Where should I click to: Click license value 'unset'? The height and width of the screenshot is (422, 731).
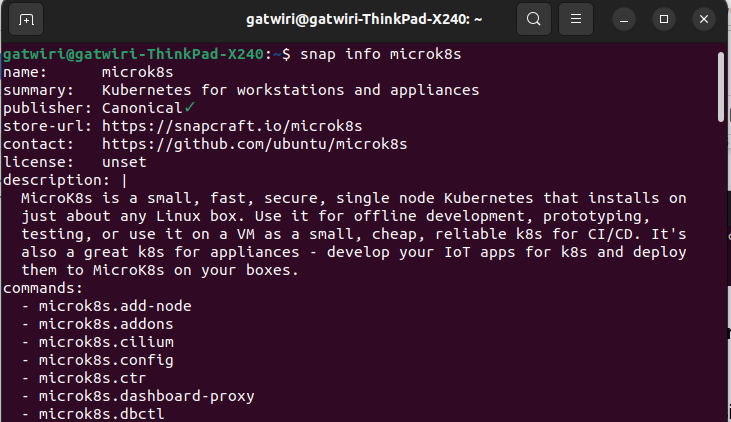click(x=124, y=162)
